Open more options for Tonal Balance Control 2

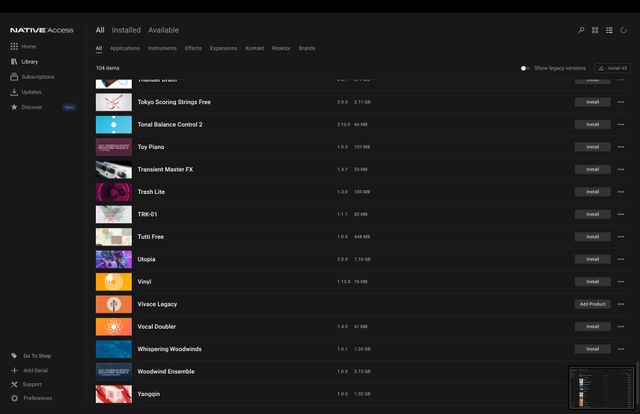pyautogui.click(x=621, y=125)
